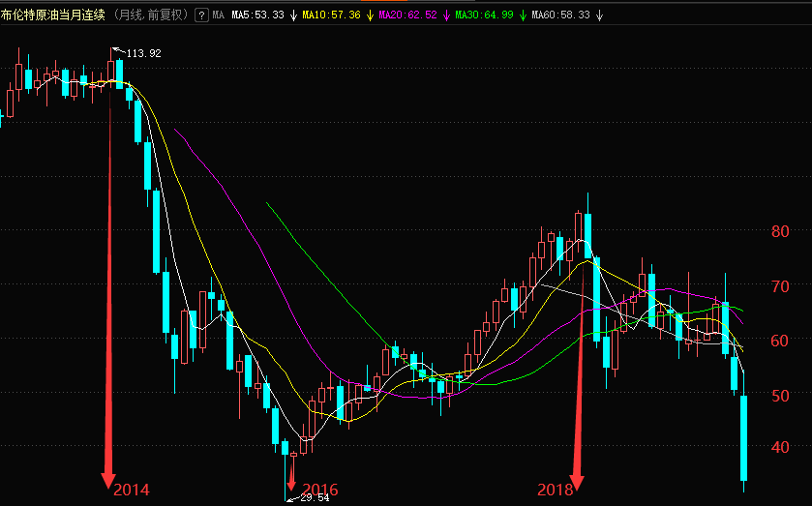Click the 80 price axis label
Image resolution: width=812 pixels, height=506 pixels.
(x=779, y=231)
